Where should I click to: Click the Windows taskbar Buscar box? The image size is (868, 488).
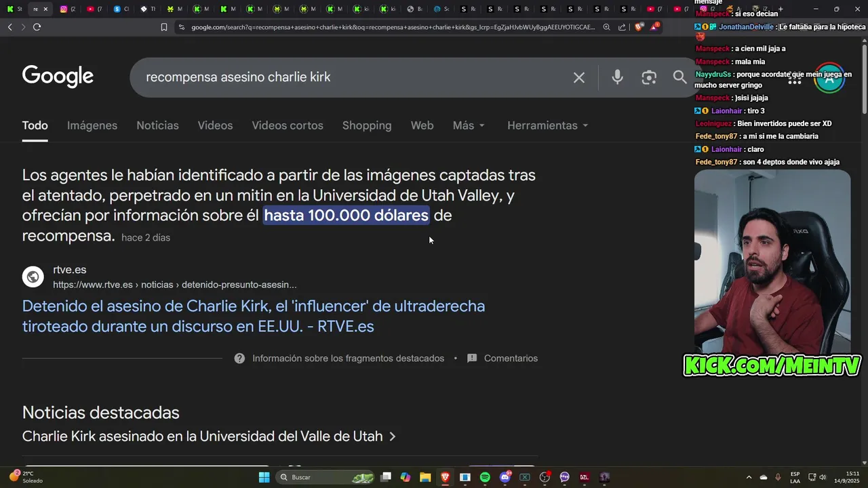click(x=324, y=477)
